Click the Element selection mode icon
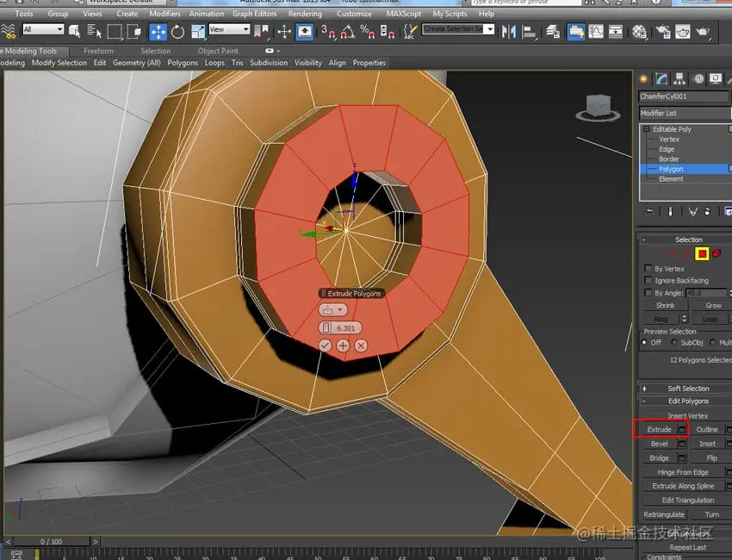Image resolution: width=732 pixels, height=560 pixels. point(717,253)
